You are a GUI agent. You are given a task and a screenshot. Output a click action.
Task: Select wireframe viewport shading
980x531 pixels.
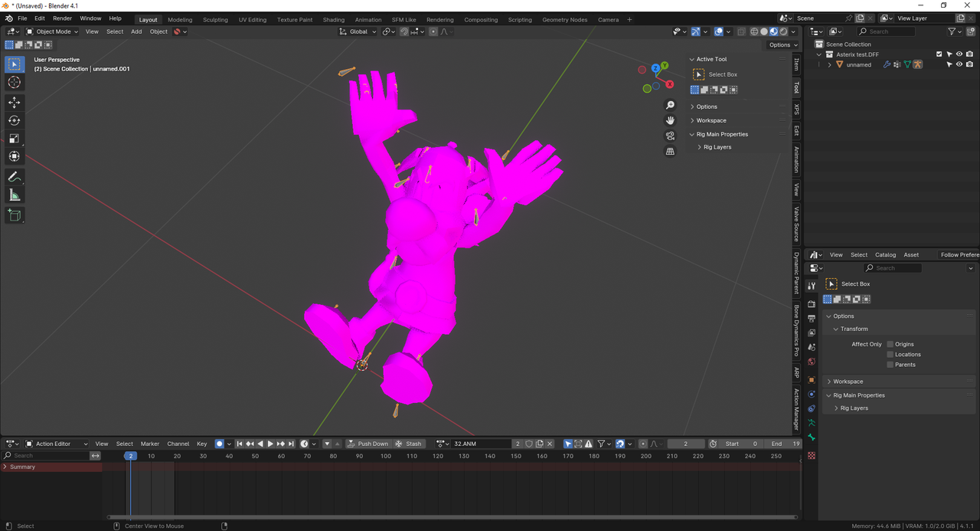coord(754,31)
